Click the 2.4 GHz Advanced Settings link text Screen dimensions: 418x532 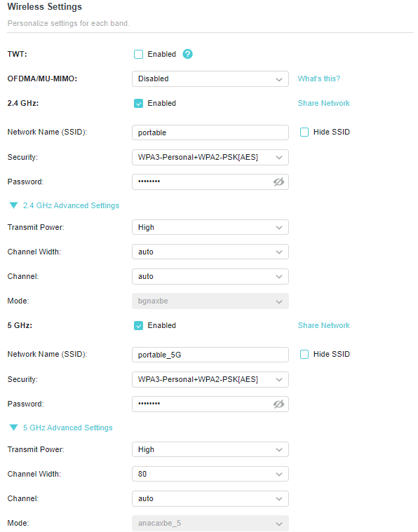point(71,205)
